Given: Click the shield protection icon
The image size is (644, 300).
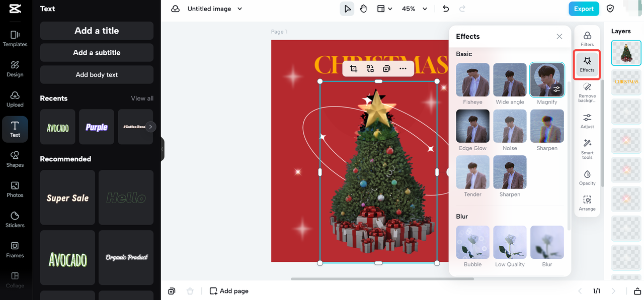Looking at the screenshot, I should 610,9.
